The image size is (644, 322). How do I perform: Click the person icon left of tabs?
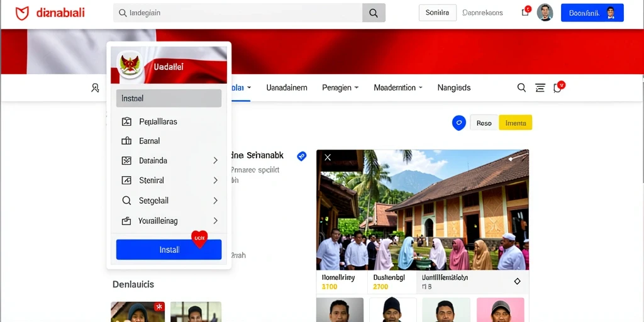click(x=95, y=87)
